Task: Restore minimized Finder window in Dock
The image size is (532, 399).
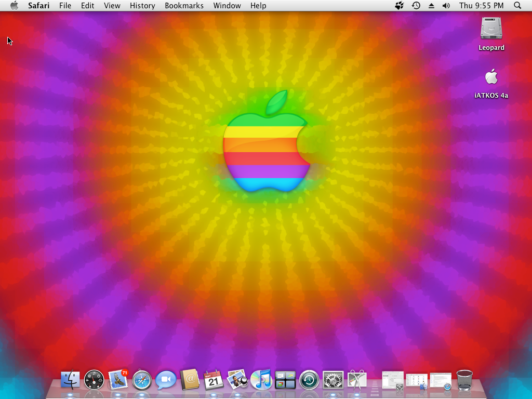Action: [417, 381]
